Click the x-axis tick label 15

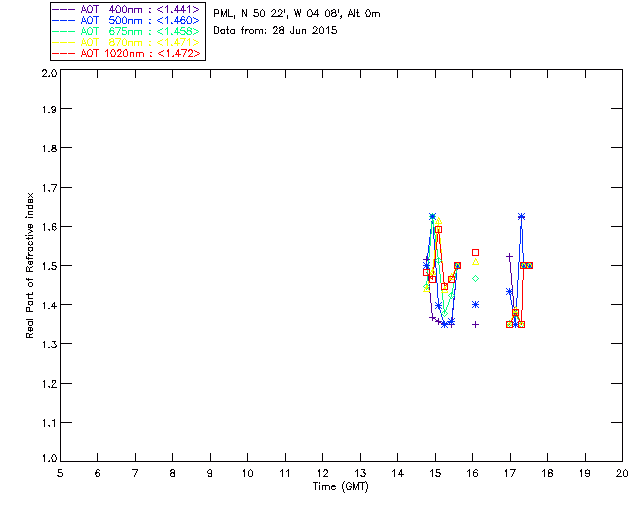[x=435, y=473]
